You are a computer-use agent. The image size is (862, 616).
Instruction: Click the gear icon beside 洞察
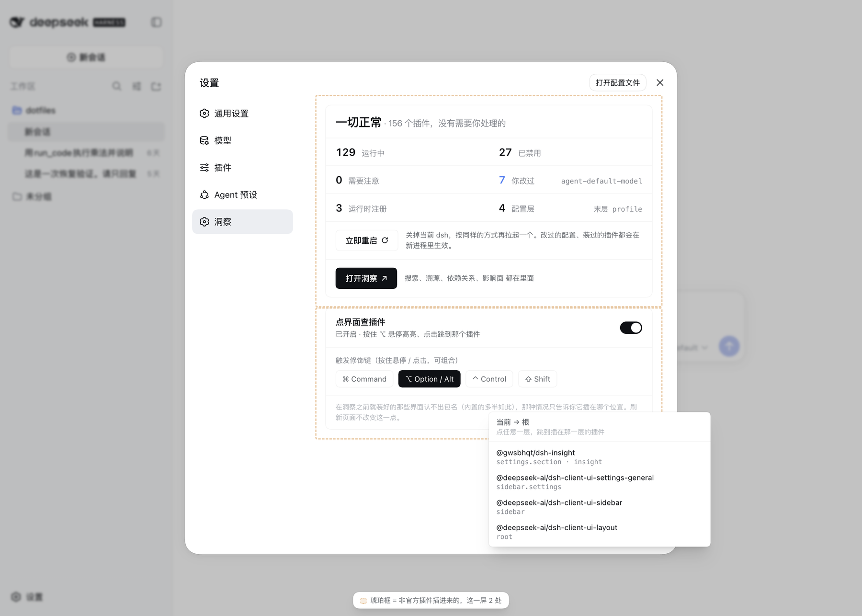[x=204, y=222]
